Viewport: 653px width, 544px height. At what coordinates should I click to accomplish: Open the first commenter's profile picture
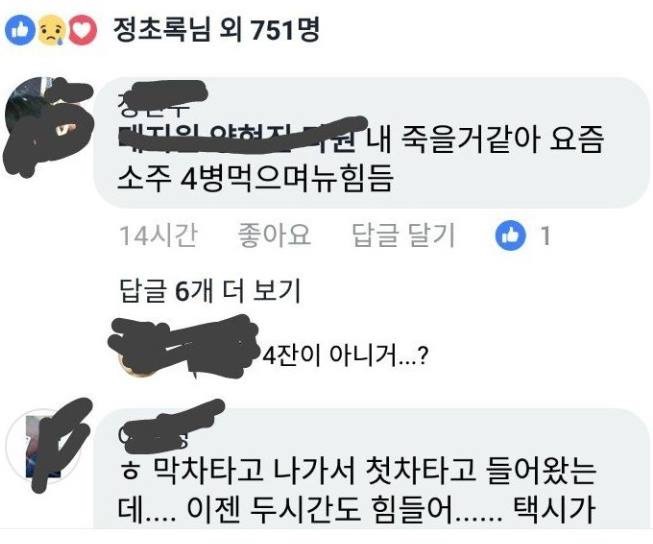(x=48, y=125)
